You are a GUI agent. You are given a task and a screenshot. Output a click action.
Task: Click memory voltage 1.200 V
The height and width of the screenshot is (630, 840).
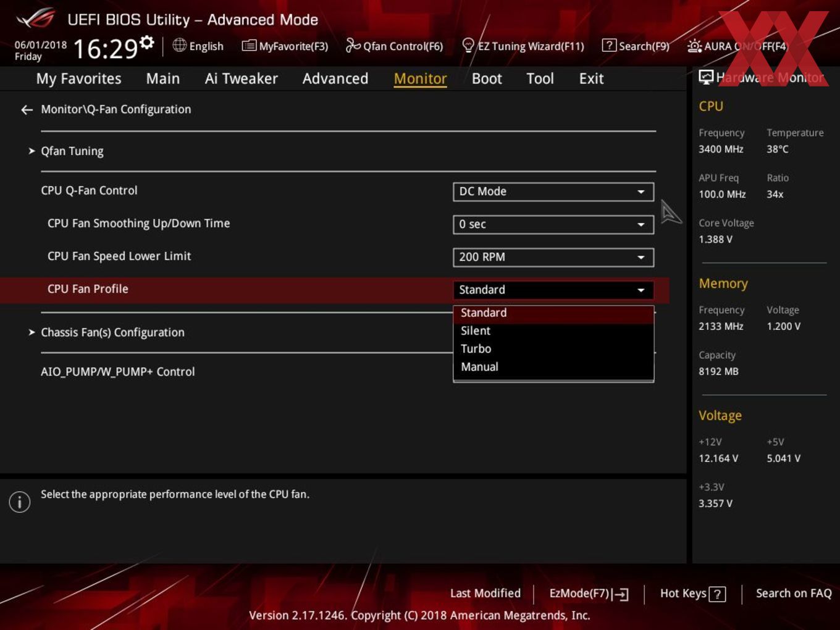783,326
